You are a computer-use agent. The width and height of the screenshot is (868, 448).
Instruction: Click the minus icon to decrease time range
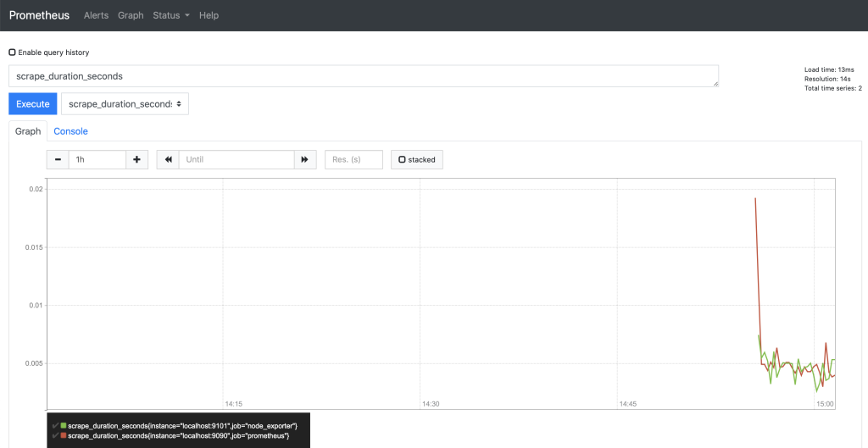pyautogui.click(x=58, y=159)
